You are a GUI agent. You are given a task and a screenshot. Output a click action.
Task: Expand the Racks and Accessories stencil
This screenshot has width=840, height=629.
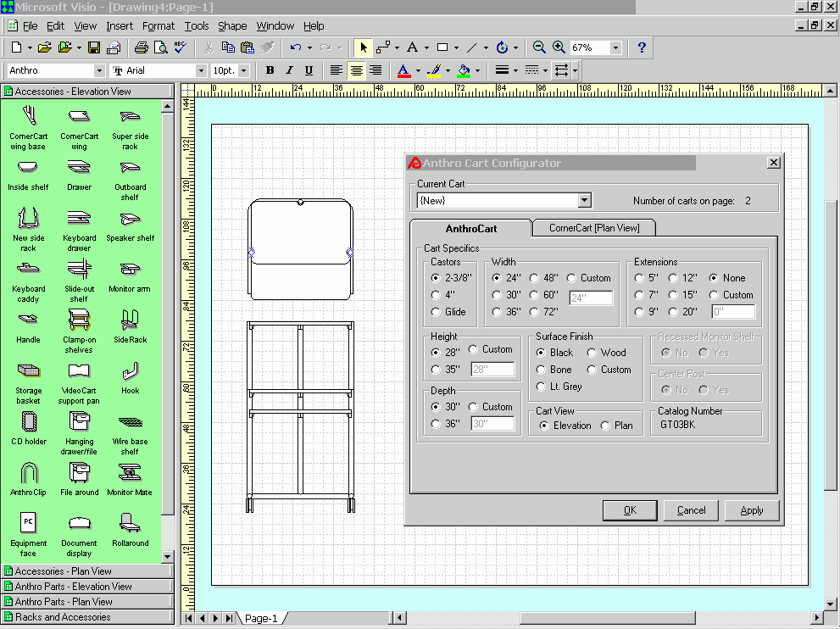point(63,617)
